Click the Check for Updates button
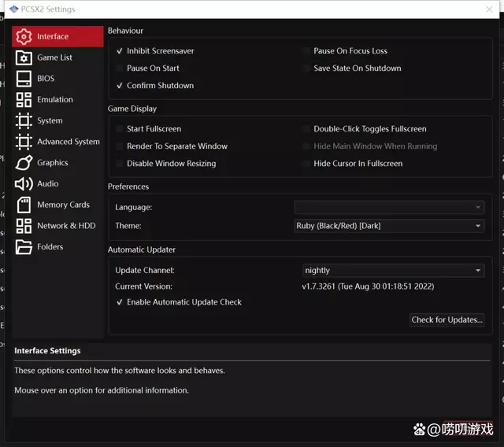This screenshot has height=447, width=504. point(447,320)
